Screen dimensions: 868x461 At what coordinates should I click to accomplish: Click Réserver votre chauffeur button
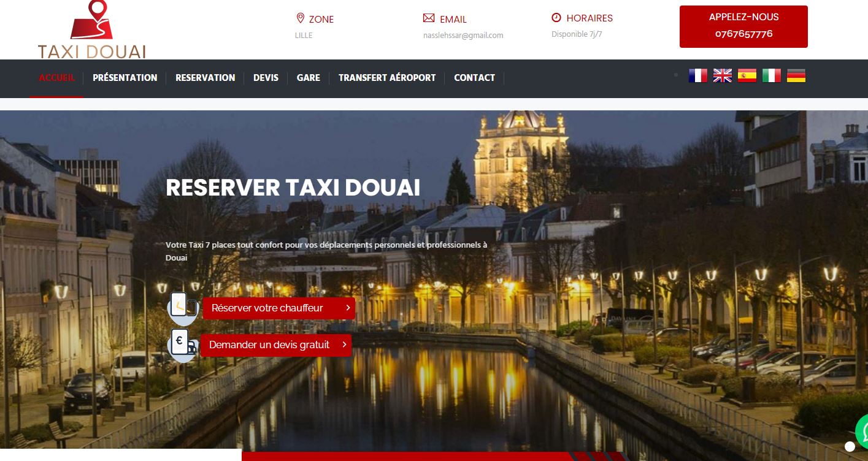point(278,308)
